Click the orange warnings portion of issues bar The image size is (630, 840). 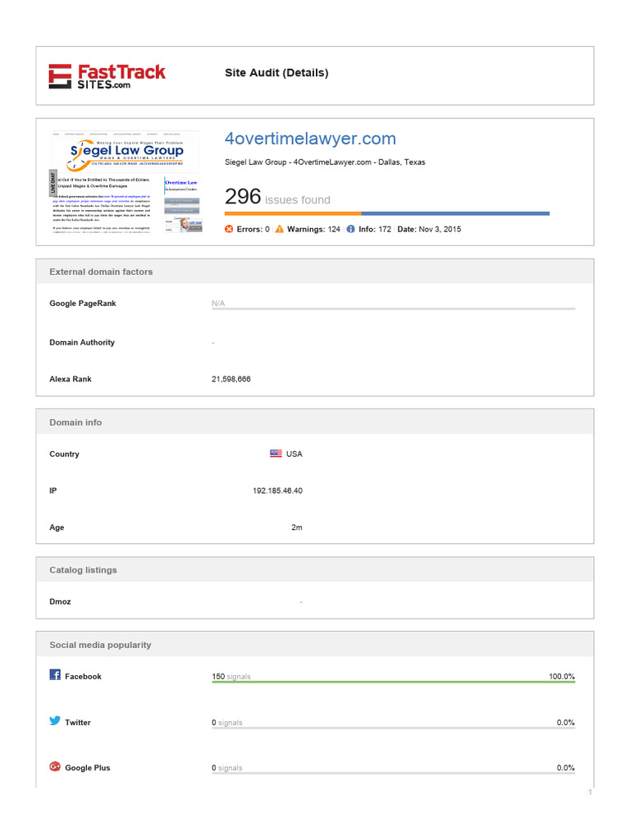(x=292, y=213)
